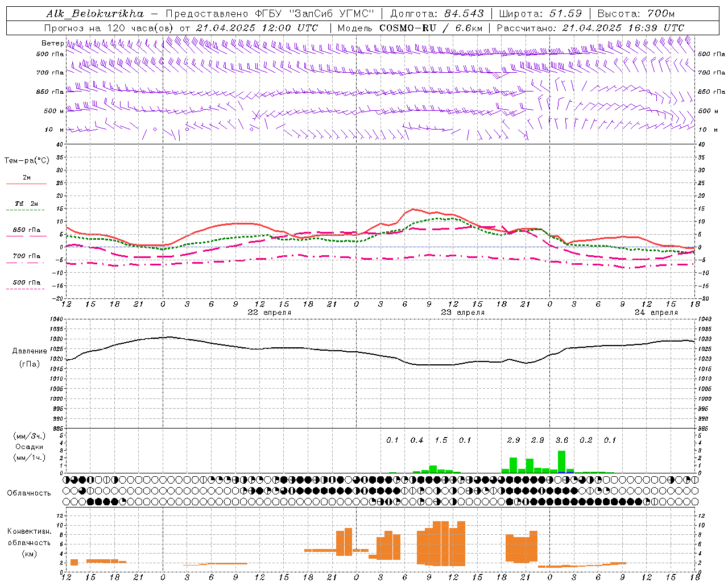The image size is (728, 582).
Task: Click the Облачность cloud cover label
Action: pyautogui.click(x=29, y=493)
